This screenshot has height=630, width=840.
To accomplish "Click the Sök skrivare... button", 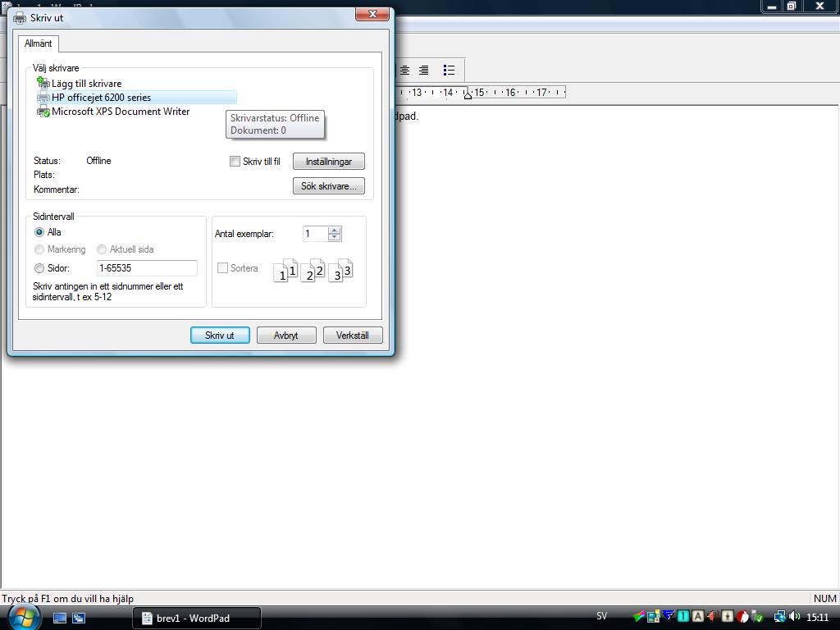I will coord(328,186).
